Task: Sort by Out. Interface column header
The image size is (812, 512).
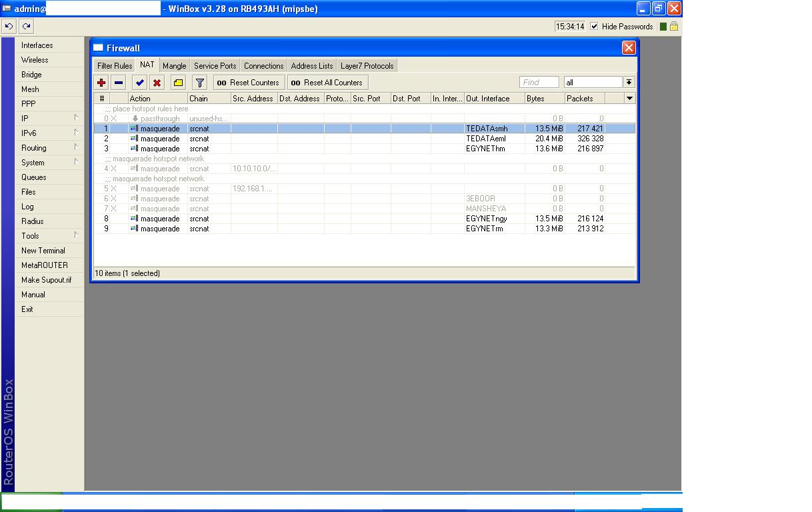Action: tap(494, 98)
